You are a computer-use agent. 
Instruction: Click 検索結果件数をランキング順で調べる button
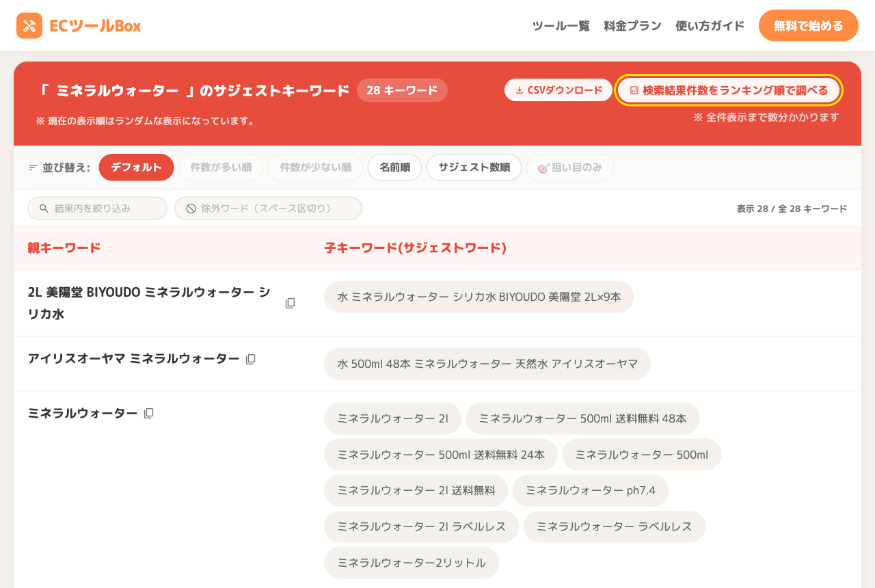729,90
